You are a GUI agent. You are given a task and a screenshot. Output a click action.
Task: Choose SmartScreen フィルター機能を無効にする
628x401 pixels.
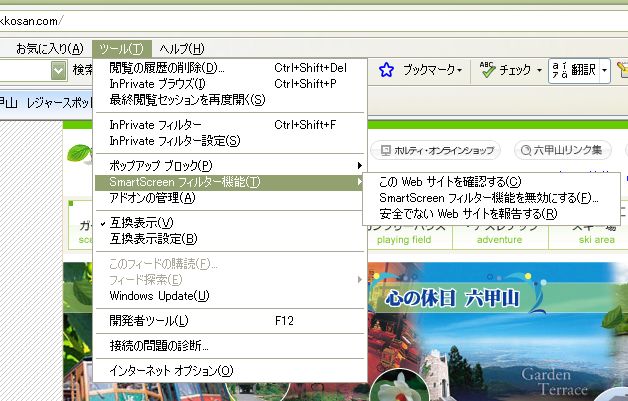coord(489,198)
